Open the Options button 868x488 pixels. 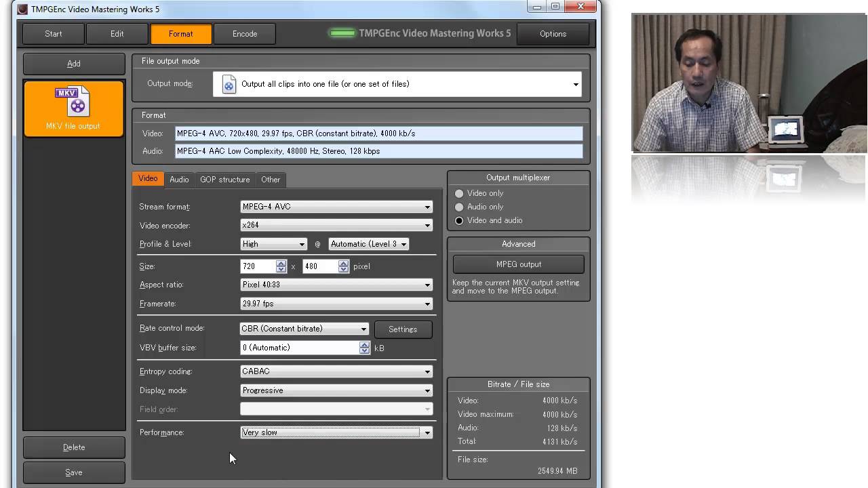point(553,34)
